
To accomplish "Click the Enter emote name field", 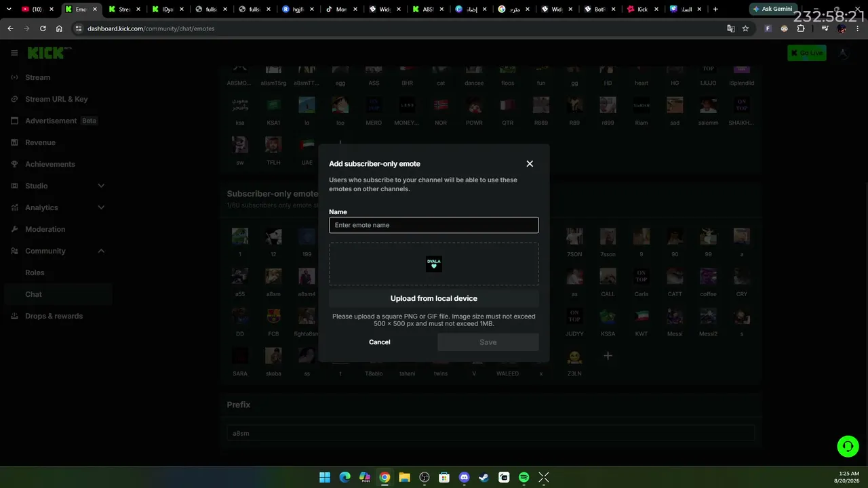I will pos(434,225).
